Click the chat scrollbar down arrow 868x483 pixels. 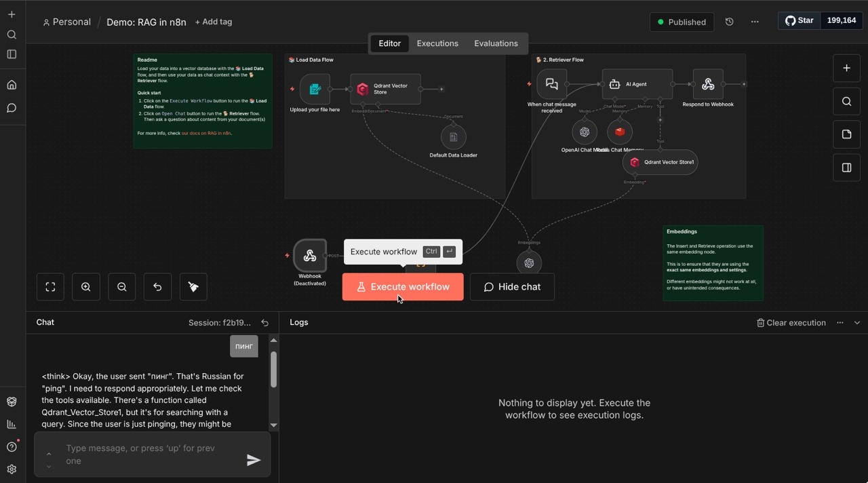(273, 425)
